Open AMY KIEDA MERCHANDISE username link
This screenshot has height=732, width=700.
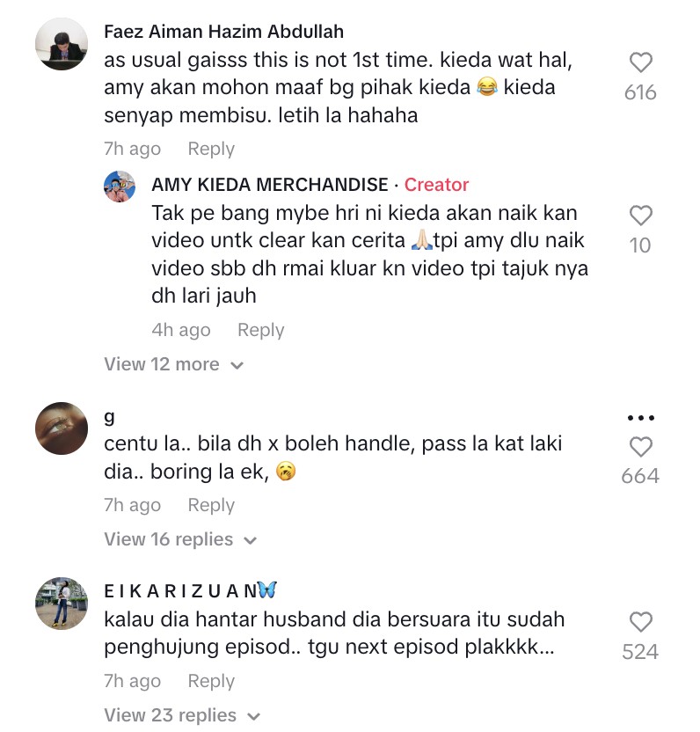pos(270,185)
